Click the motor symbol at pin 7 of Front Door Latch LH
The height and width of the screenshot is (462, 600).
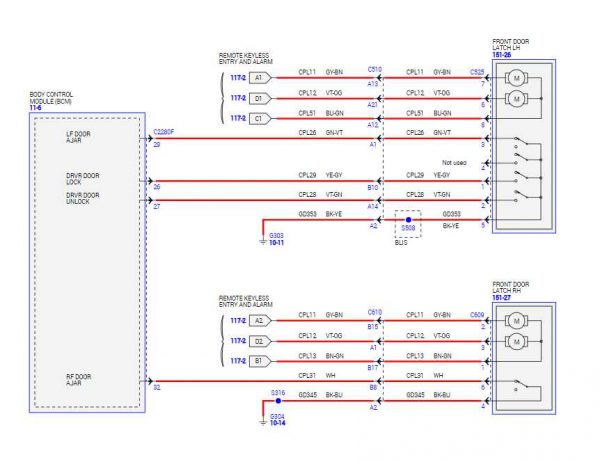[517, 78]
